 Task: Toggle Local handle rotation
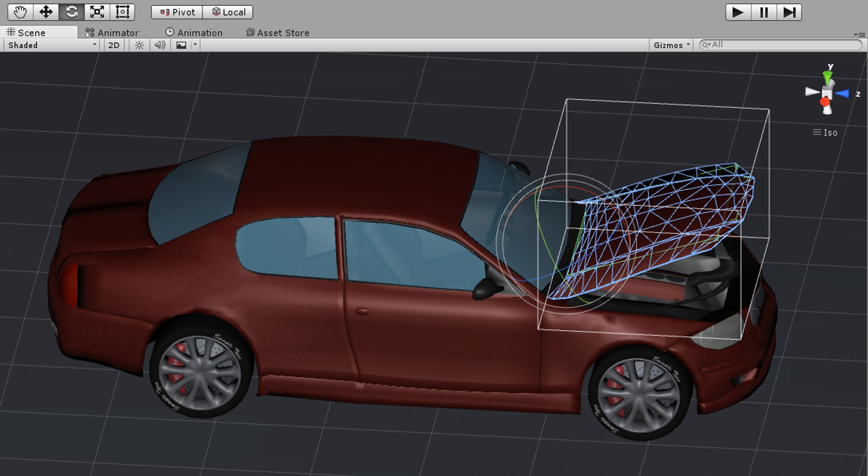(228, 12)
